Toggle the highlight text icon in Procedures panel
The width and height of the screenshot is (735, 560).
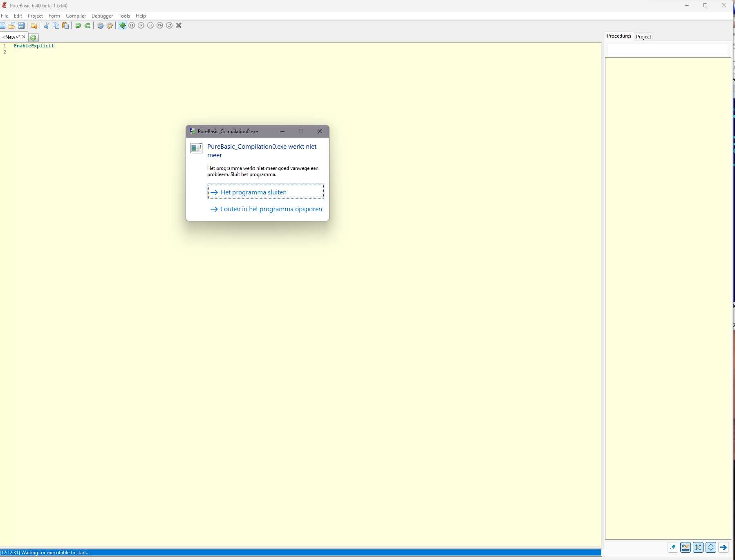pyautogui.click(x=686, y=547)
